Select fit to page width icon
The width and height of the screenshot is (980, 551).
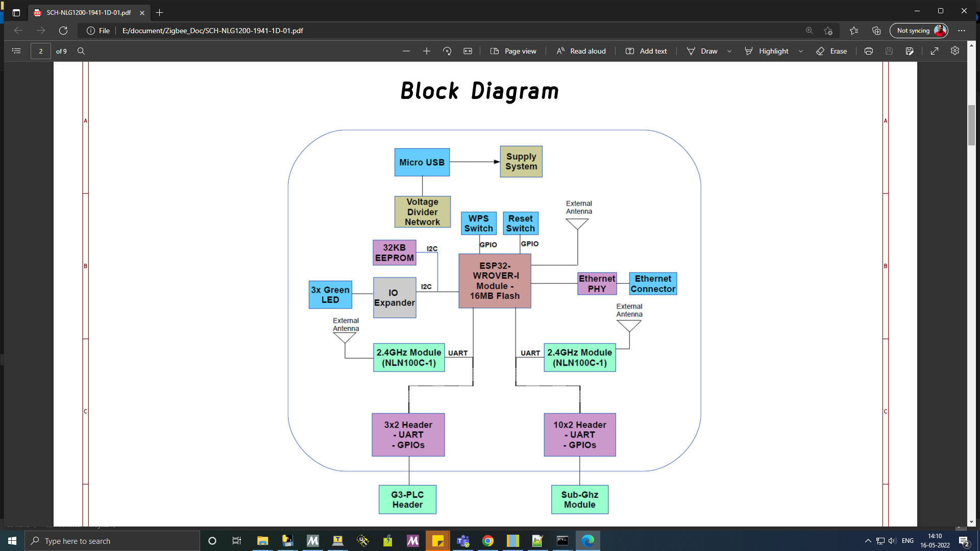tap(468, 51)
